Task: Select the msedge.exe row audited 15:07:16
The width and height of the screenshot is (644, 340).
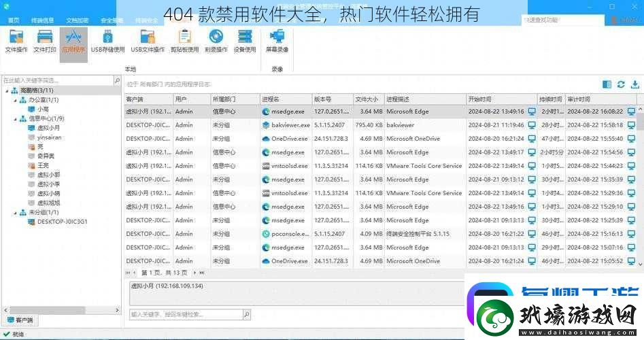Action: pos(380,248)
